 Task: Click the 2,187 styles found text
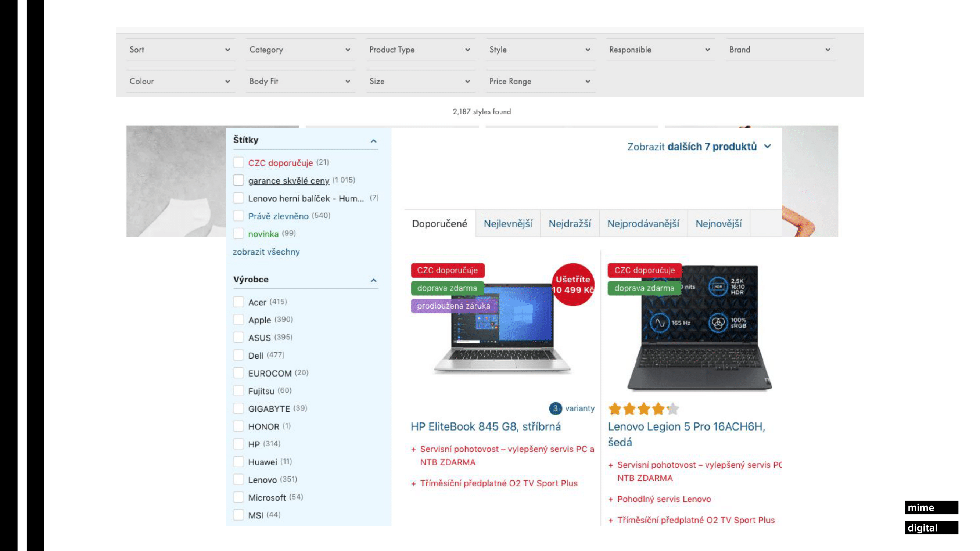pos(482,112)
